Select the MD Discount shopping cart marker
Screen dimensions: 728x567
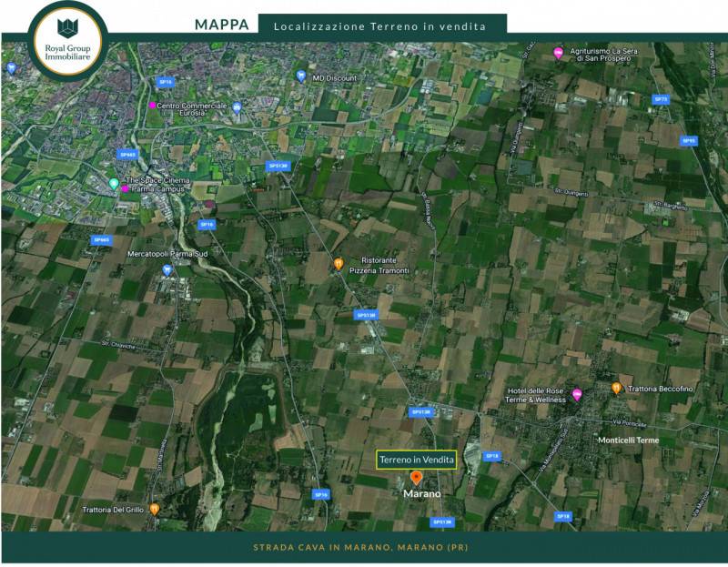301,76
